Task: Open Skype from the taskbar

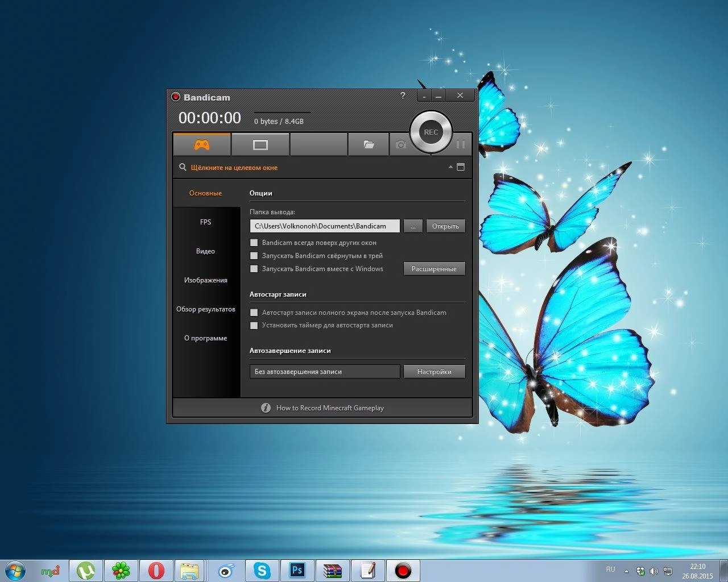Action: point(262,571)
